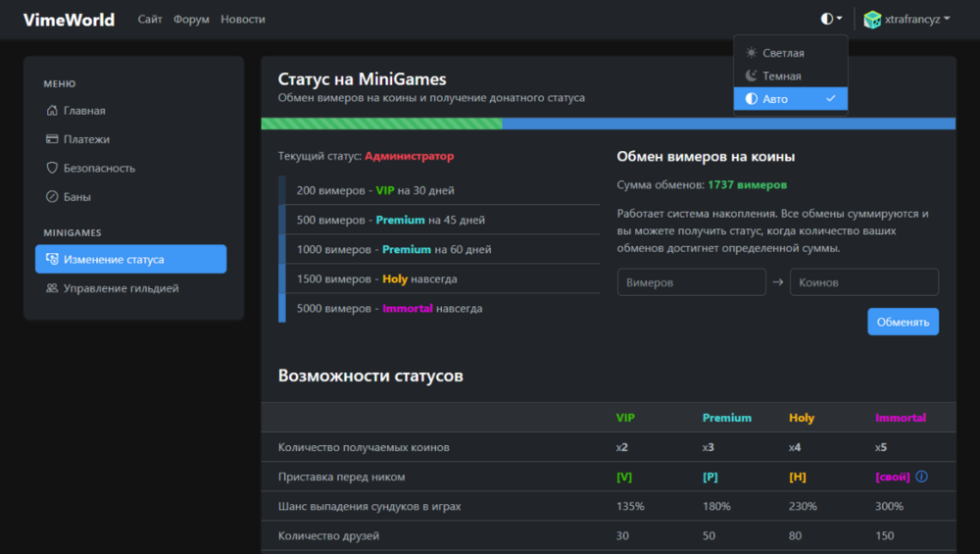Screen dimensions: 980x554
Task: Click the people icon beside Управление гильдией
Action: tap(52, 288)
